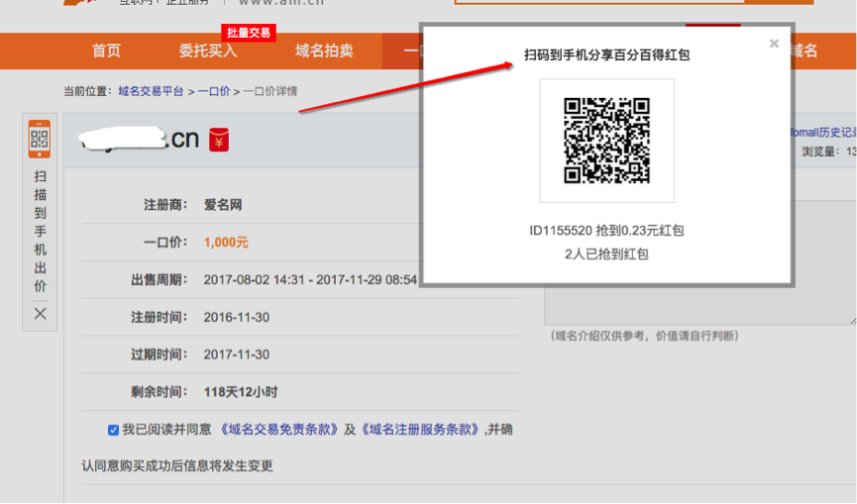Click the 一口价详情 breadcrumb text
This screenshot has height=504, width=857.
pyautogui.click(x=270, y=91)
